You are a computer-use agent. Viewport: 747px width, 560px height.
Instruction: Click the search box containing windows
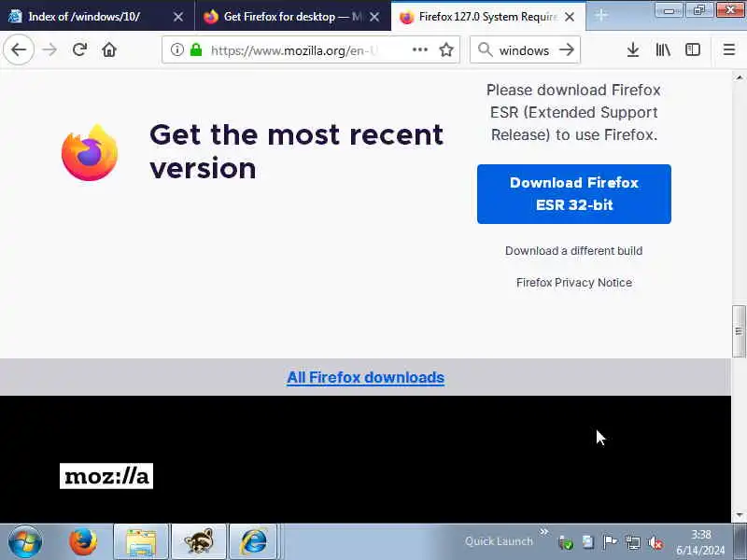coord(524,49)
